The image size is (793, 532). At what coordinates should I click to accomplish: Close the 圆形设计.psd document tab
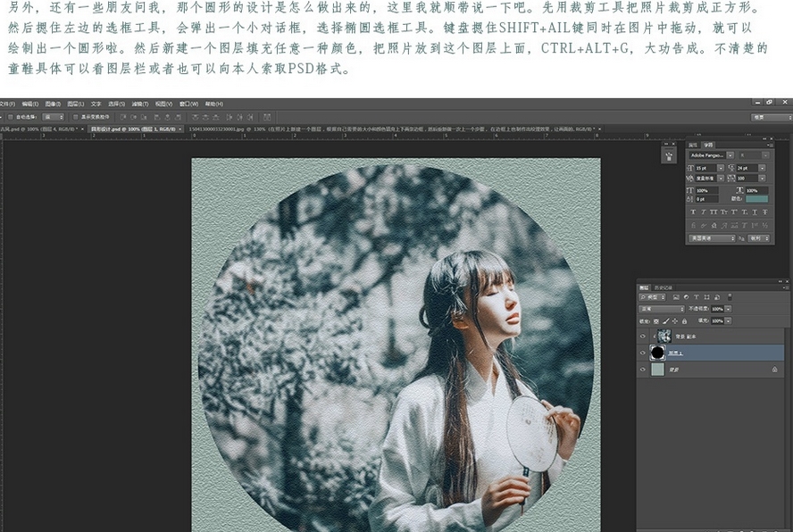coord(180,129)
